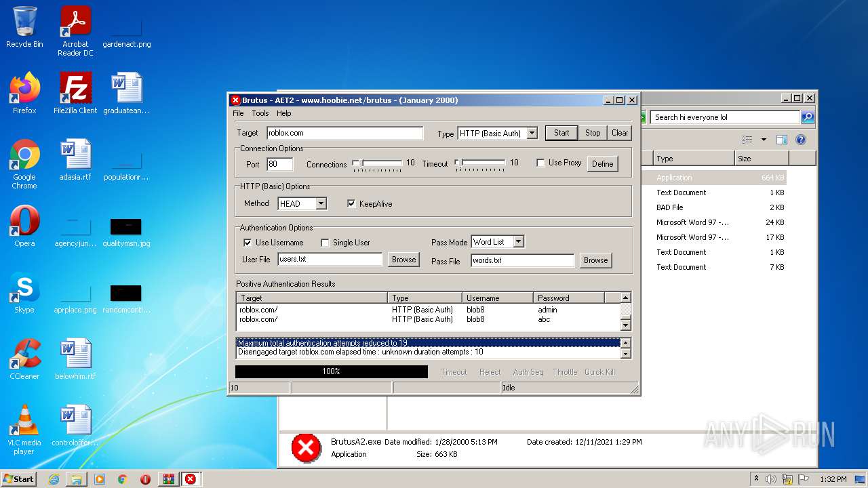Click the volume icon in system tray
This screenshot has width=868, height=488.
tap(770, 479)
